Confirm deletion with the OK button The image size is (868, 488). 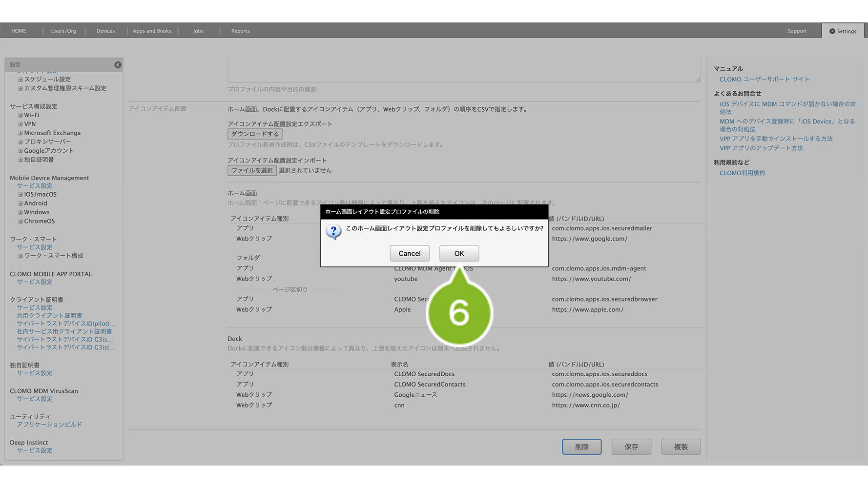pyautogui.click(x=459, y=253)
